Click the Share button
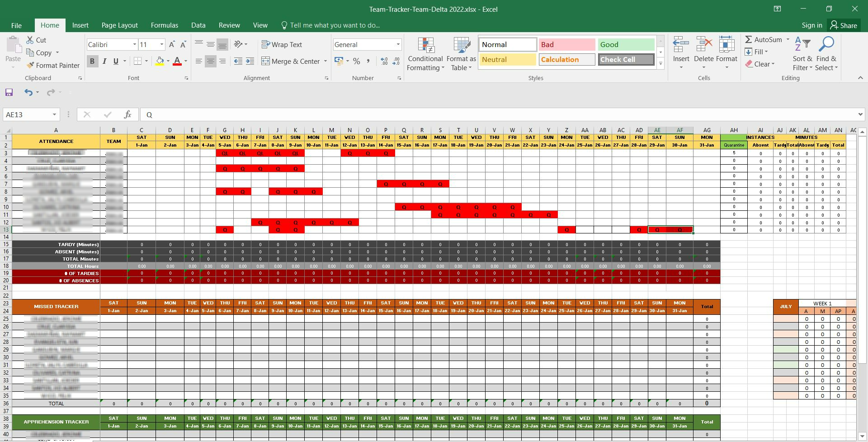 point(844,25)
